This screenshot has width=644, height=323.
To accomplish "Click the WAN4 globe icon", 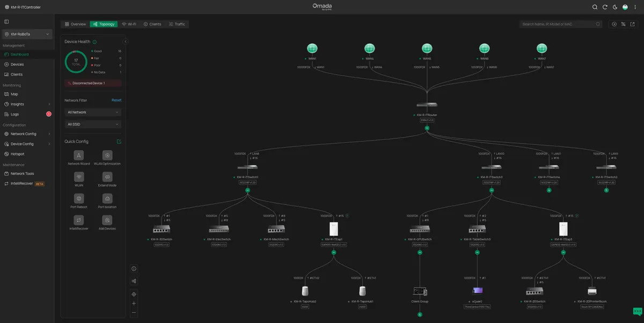I will (369, 49).
